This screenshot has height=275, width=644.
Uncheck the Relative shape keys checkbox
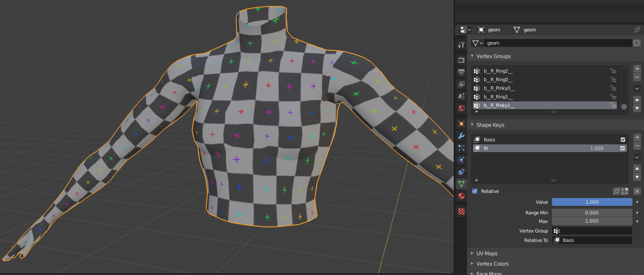(x=475, y=191)
